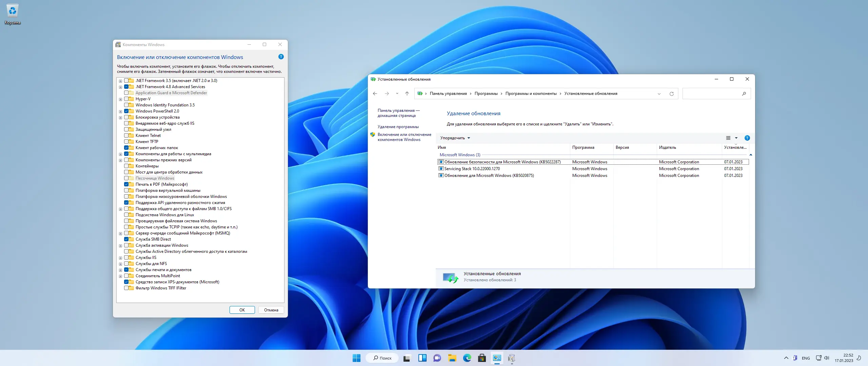Sort by the Издатель column header

point(667,147)
